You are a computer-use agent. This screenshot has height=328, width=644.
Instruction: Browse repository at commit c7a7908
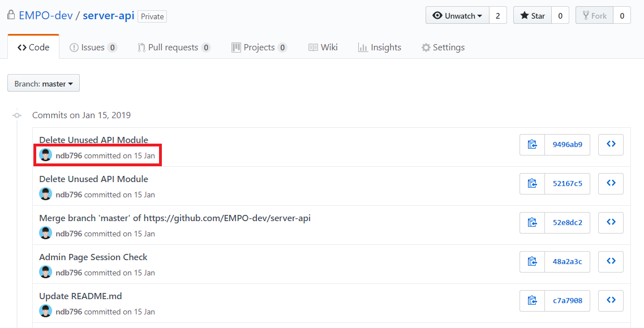pyautogui.click(x=611, y=300)
